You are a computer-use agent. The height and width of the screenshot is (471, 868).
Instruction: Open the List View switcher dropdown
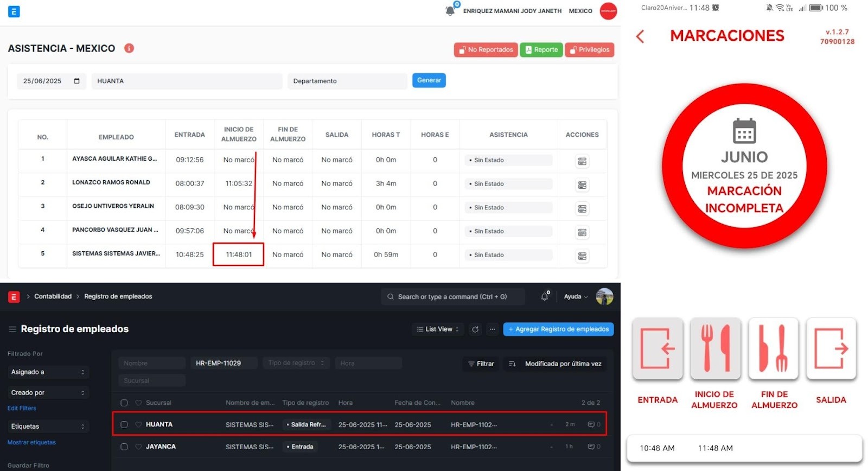pyautogui.click(x=438, y=329)
